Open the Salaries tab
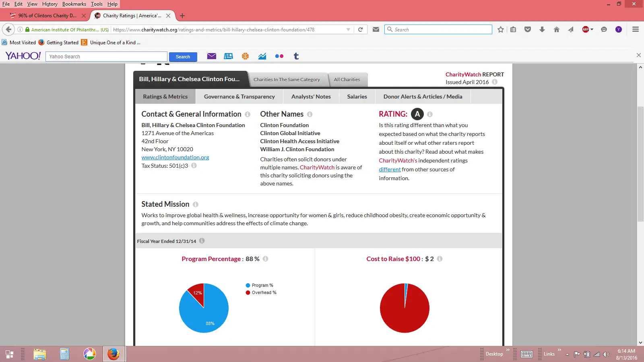The width and height of the screenshot is (644, 362). coord(357,97)
